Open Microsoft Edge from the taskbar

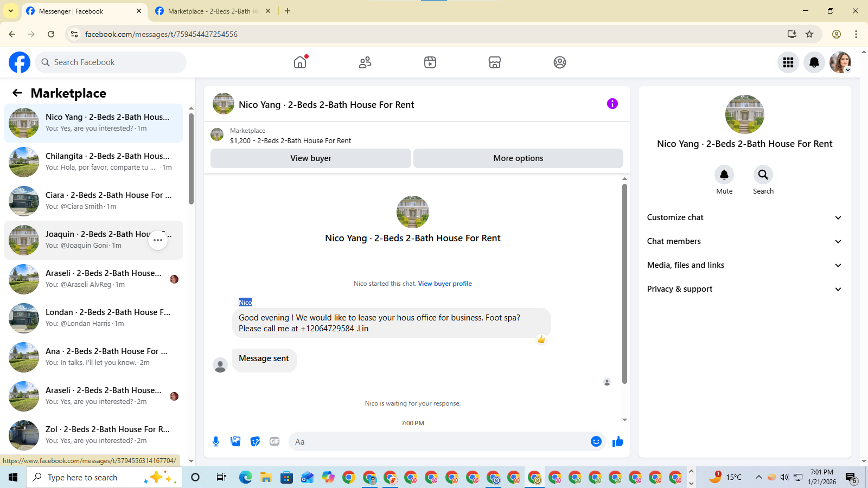point(246,477)
